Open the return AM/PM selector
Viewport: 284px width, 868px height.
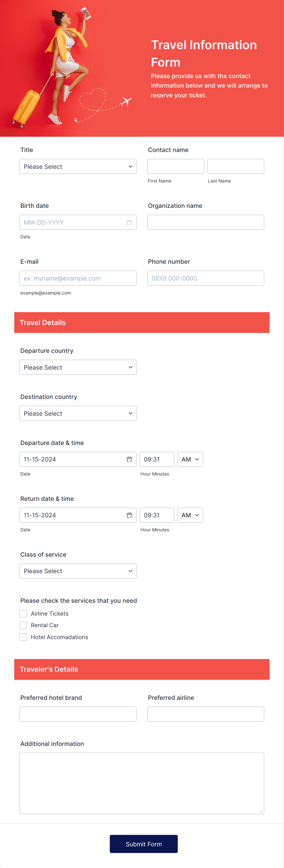(190, 515)
